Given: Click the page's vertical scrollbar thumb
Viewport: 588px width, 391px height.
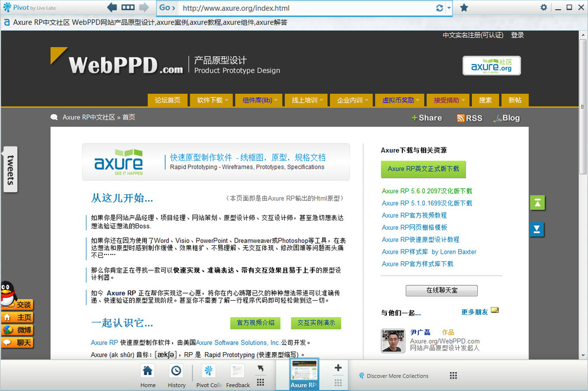Looking at the screenshot, I should tap(583, 106).
